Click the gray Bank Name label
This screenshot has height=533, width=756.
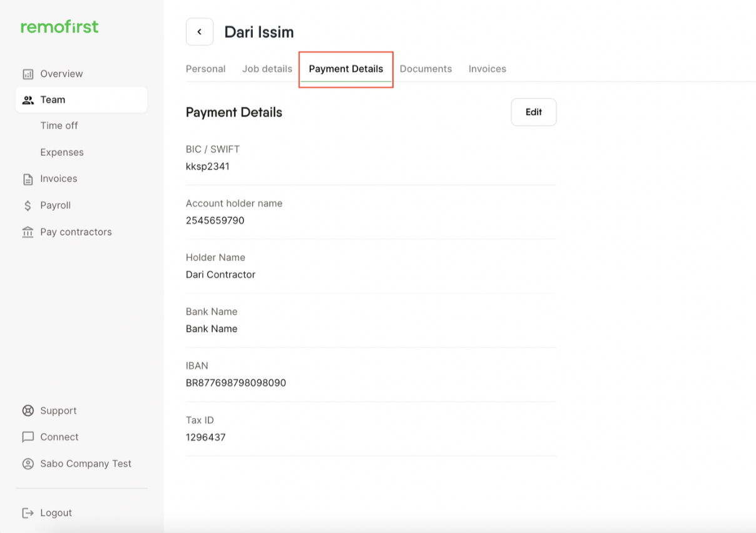coord(212,312)
